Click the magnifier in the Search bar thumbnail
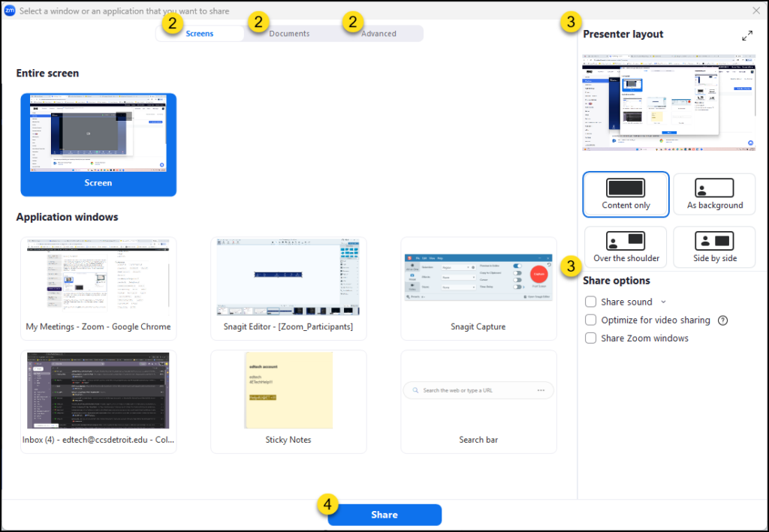The width and height of the screenshot is (769, 532). tap(415, 389)
